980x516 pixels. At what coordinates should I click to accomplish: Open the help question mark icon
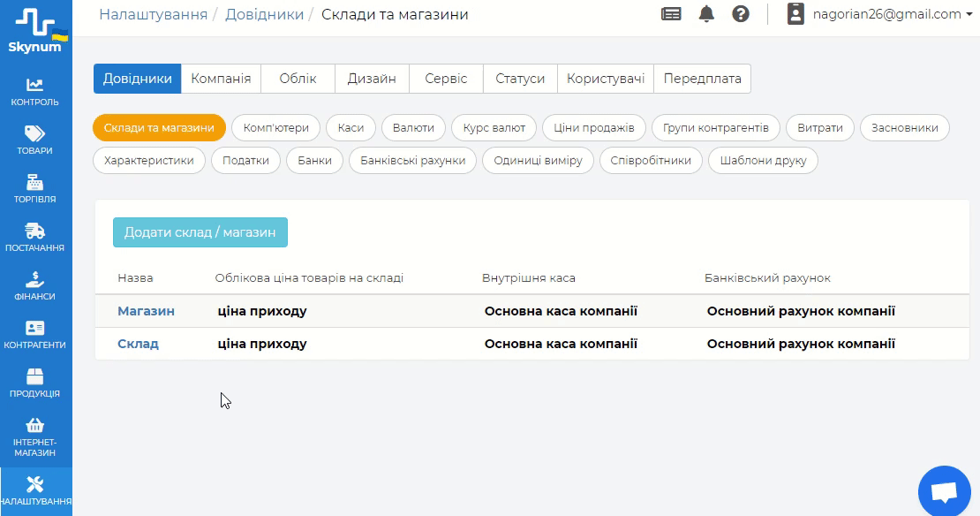point(741,14)
